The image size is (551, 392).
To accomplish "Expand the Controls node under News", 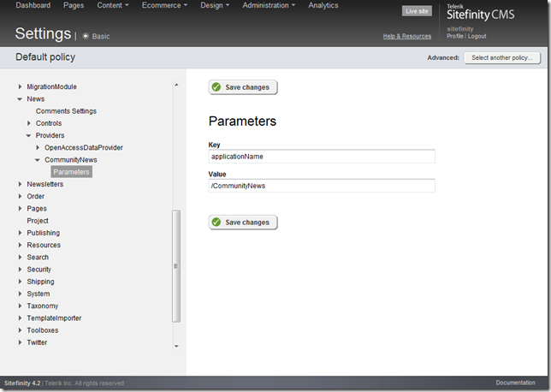I will coord(29,123).
